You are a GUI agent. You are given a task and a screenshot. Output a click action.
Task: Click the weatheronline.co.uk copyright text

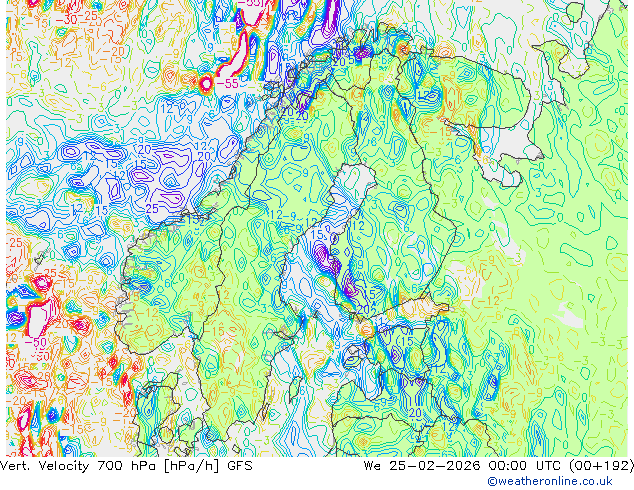[550, 481]
